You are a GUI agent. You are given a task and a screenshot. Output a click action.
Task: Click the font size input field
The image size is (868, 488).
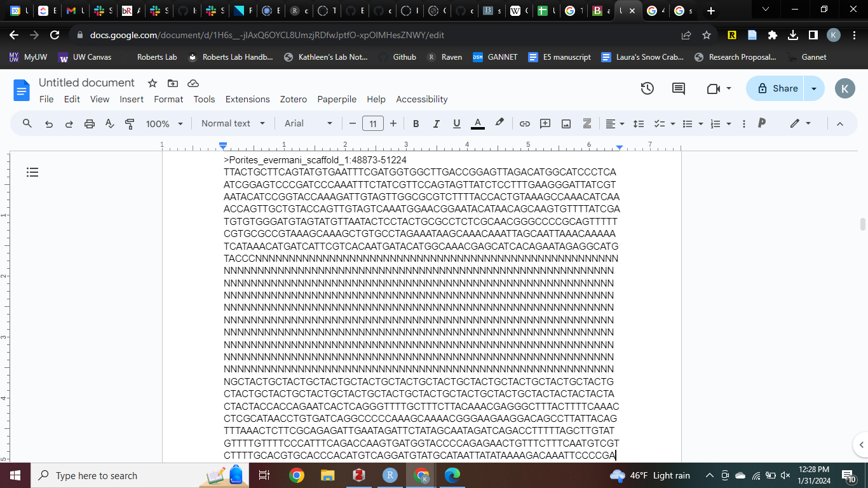coord(373,124)
